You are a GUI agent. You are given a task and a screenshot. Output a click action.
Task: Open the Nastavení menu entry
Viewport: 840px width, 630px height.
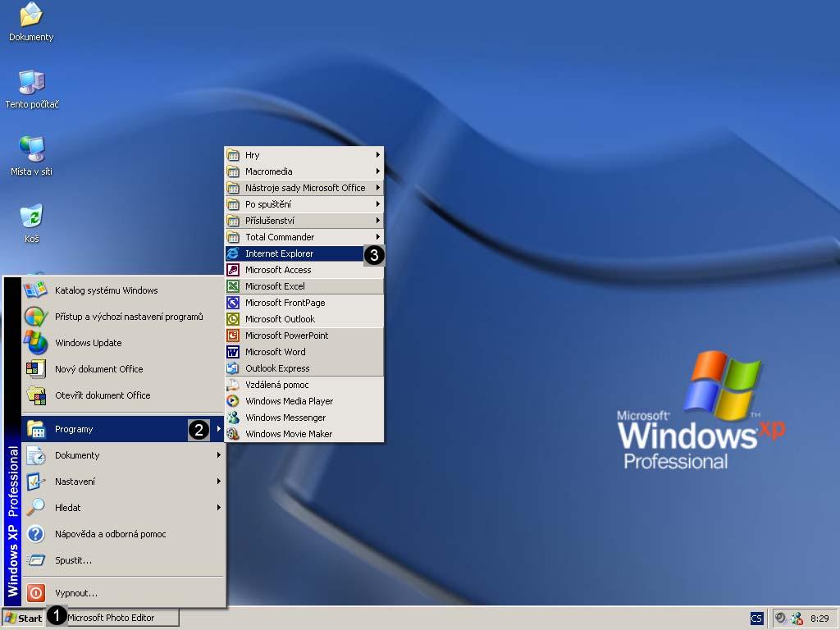click(x=123, y=481)
